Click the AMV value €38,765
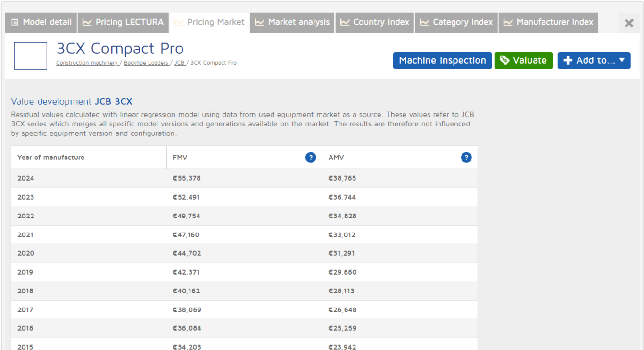The height and width of the screenshot is (350, 644). 342,178
